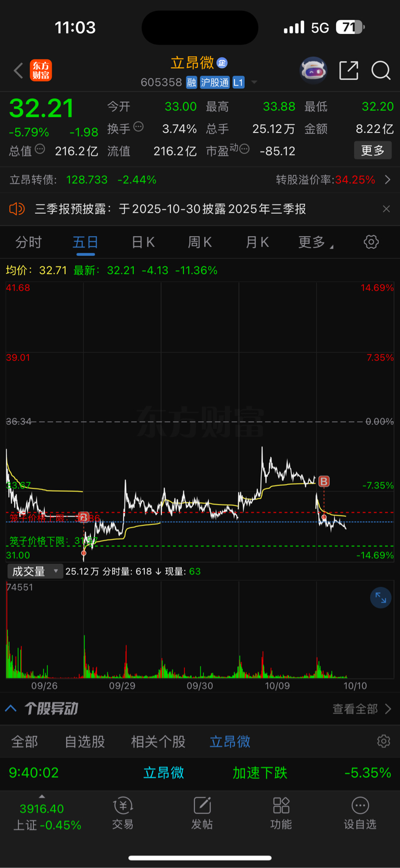Select the 五日 chart tab

[85, 242]
